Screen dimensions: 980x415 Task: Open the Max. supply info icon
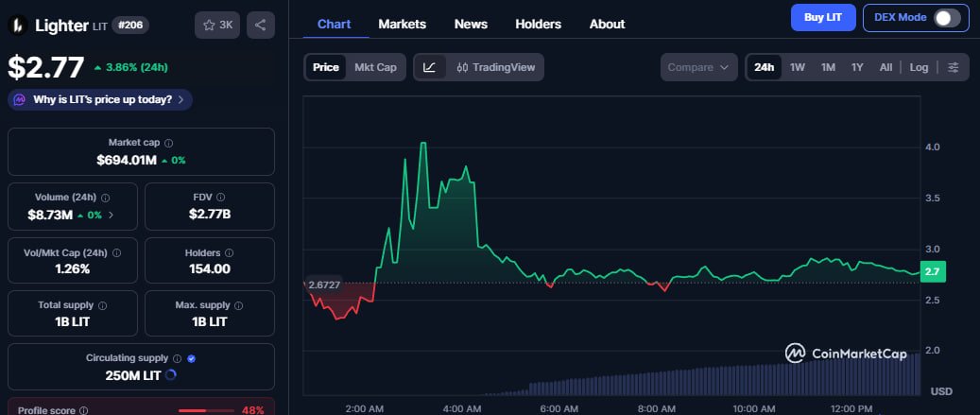click(x=239, y=305)
